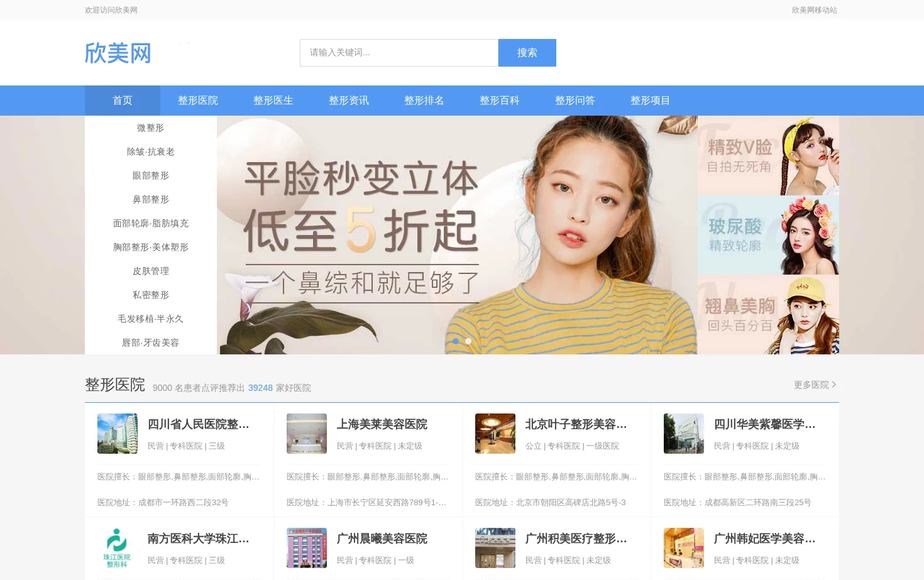
Task: Select the second carousel indicator dot
Action: click(x=468, y=341)
